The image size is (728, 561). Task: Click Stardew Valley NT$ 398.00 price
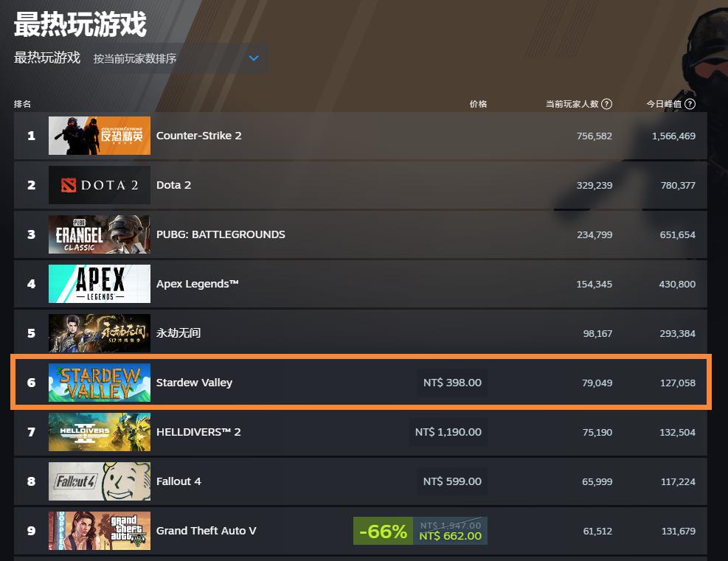452,383
